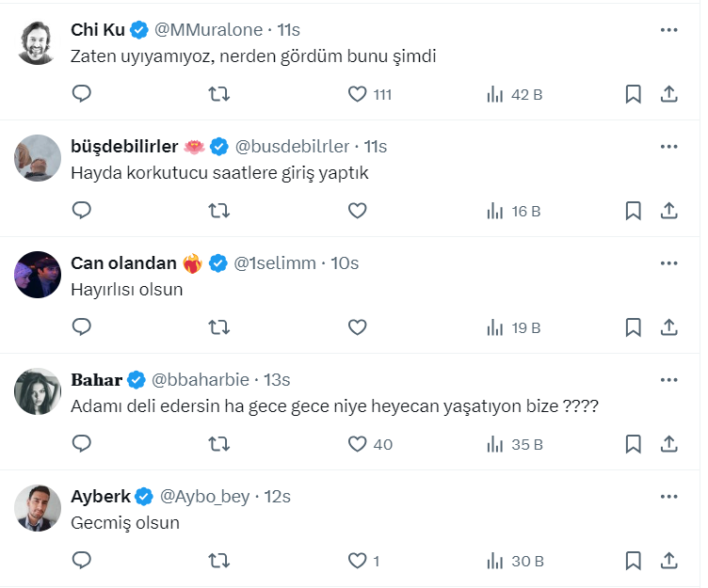Open Ayberk's profile picture
This screenshot has width=708, height=588.
(38, 508)
